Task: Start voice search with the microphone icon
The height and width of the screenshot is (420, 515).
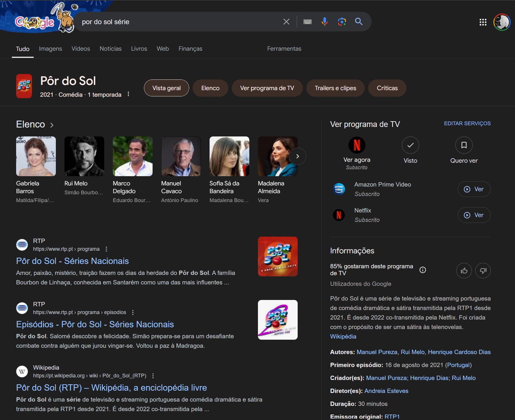Action: tap(324, 22)
